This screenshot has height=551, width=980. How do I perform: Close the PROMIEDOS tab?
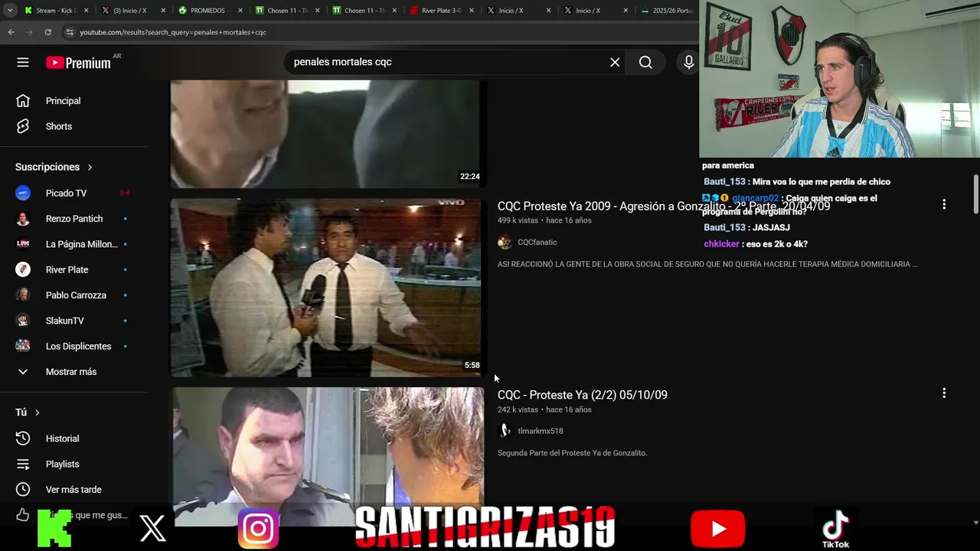240,11
